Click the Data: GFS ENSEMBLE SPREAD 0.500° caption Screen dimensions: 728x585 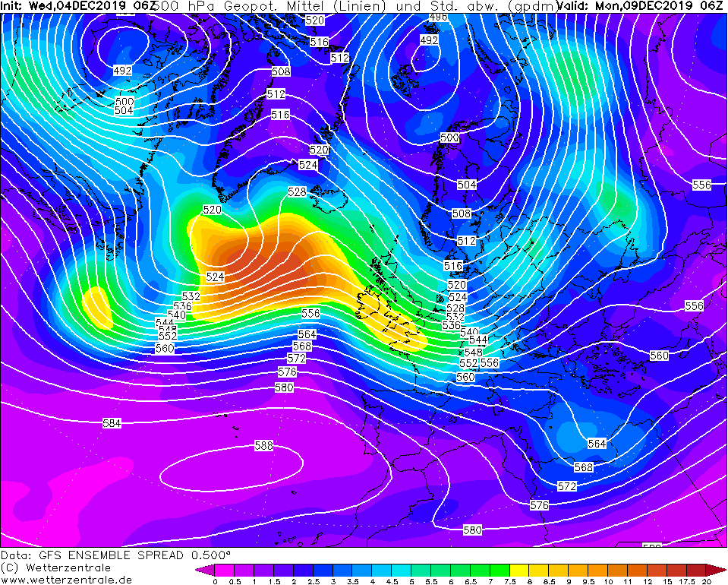pyautogui.click(x=115, y=555)
